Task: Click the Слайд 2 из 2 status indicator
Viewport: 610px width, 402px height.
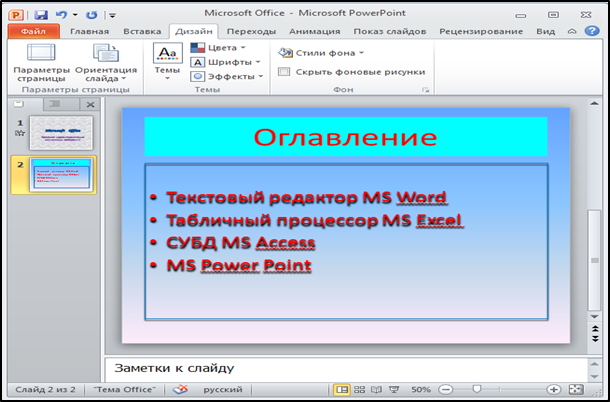Action: pyautogui.click(x=46, y=390)
